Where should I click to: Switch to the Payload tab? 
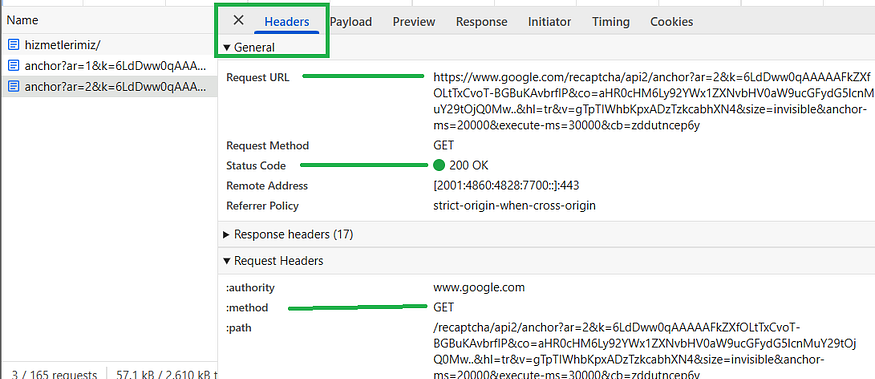(350, 22)
